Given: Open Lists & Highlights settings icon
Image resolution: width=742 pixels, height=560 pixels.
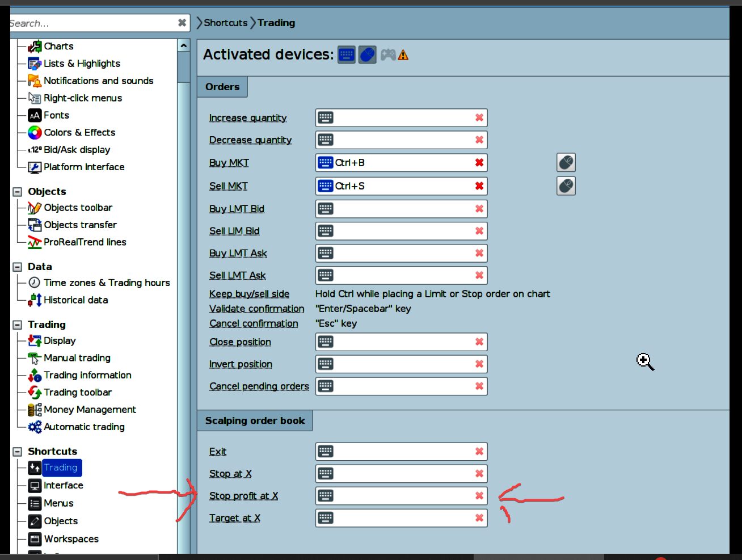Looking at the screenshot, I should [x=35, y=64].
